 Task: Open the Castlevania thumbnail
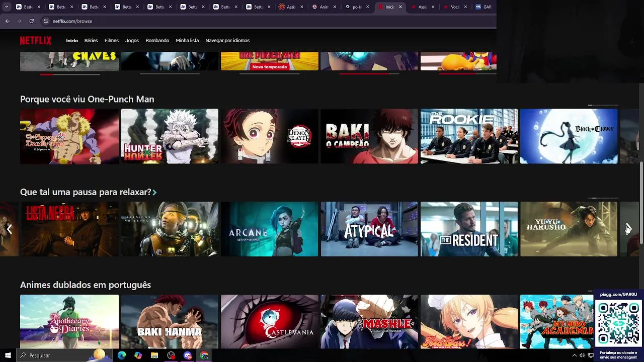[270, 321]
